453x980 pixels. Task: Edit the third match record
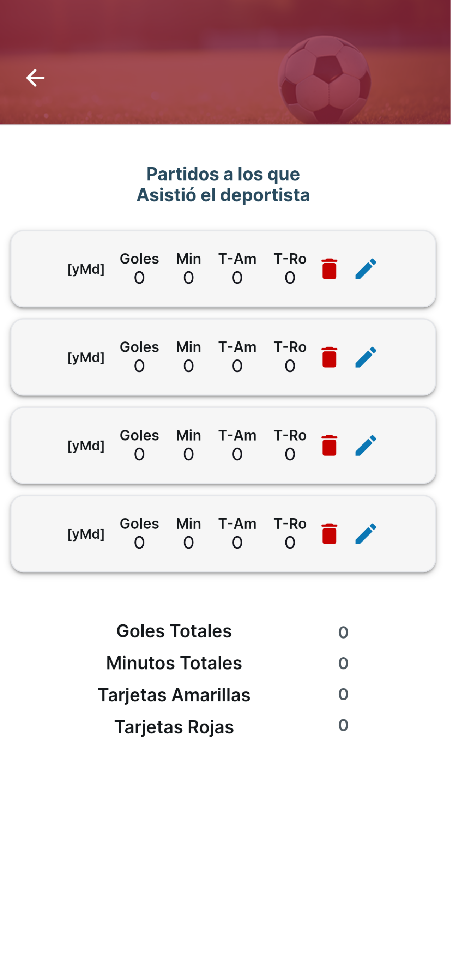tap(366, 446)
